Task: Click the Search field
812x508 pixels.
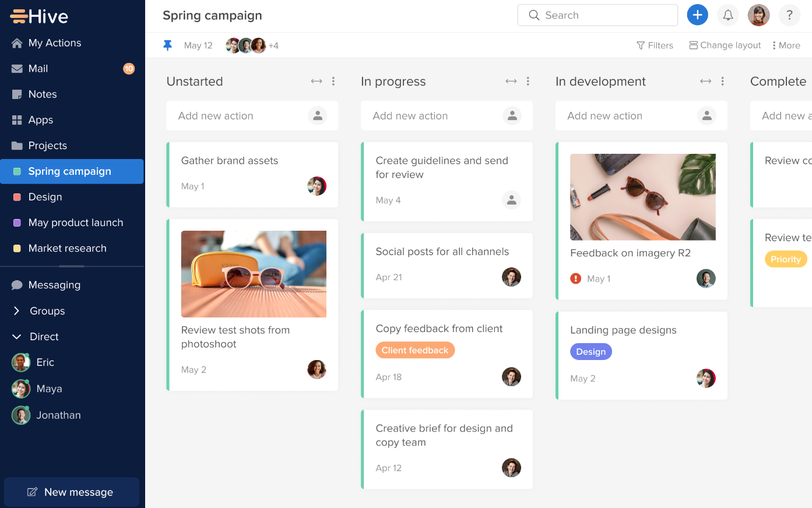Action: 597,15
